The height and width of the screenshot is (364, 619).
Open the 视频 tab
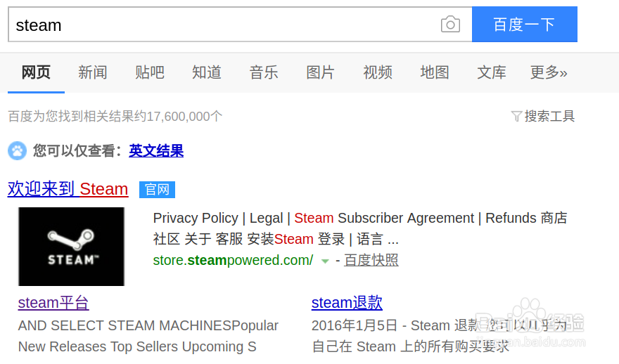click(378, 72)
